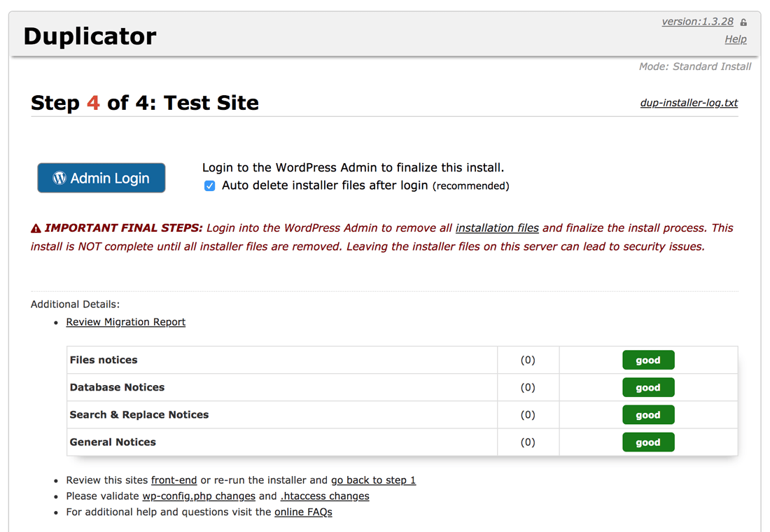The image size is (770, 532).
Task: Click good badge for Search & Replace Notices
Action: 648,415
